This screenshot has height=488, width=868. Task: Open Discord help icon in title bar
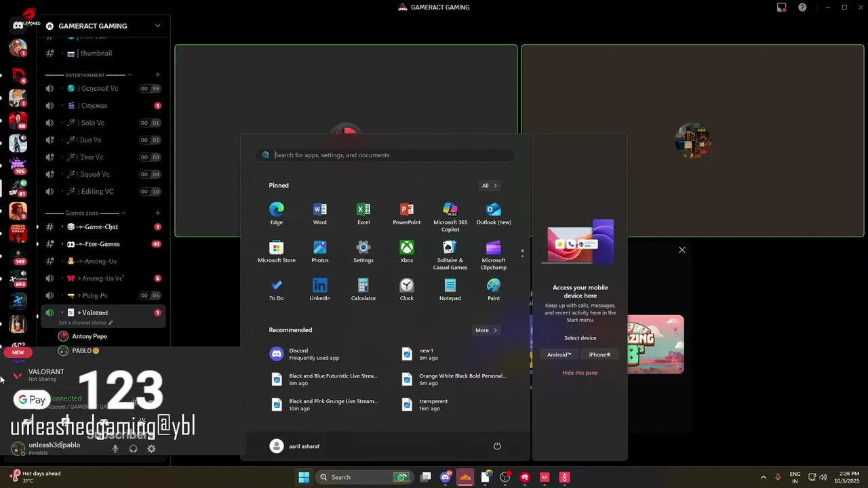pos(802,7)
